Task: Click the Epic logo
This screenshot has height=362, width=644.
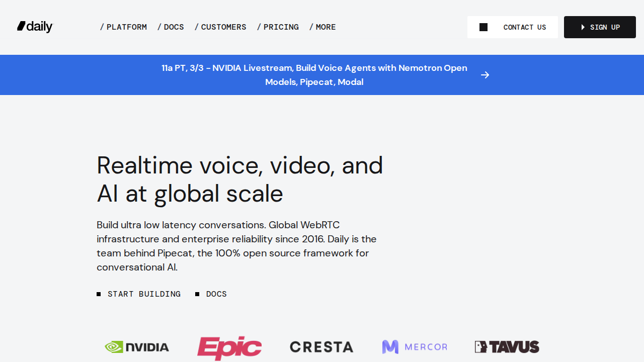Action: [x=229, y=347]
